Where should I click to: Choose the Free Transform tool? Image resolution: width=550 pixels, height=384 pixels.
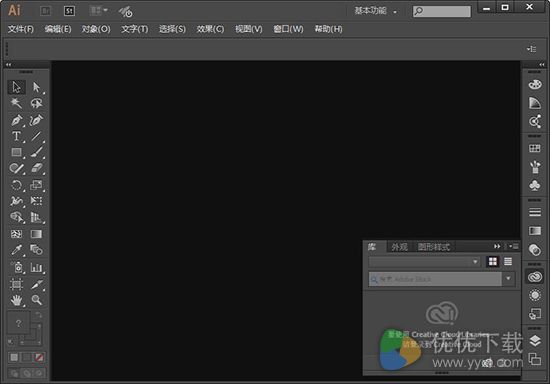click(36, 201)
